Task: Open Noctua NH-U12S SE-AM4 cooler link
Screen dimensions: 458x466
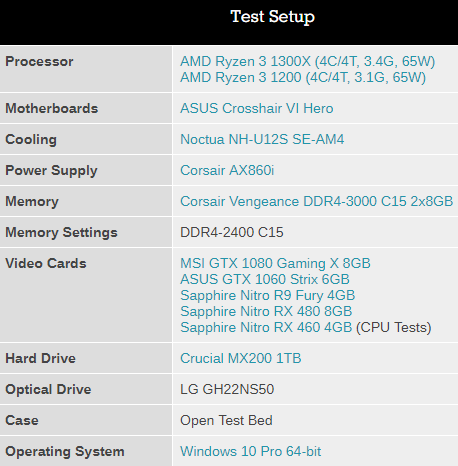Action: [262, 140]
